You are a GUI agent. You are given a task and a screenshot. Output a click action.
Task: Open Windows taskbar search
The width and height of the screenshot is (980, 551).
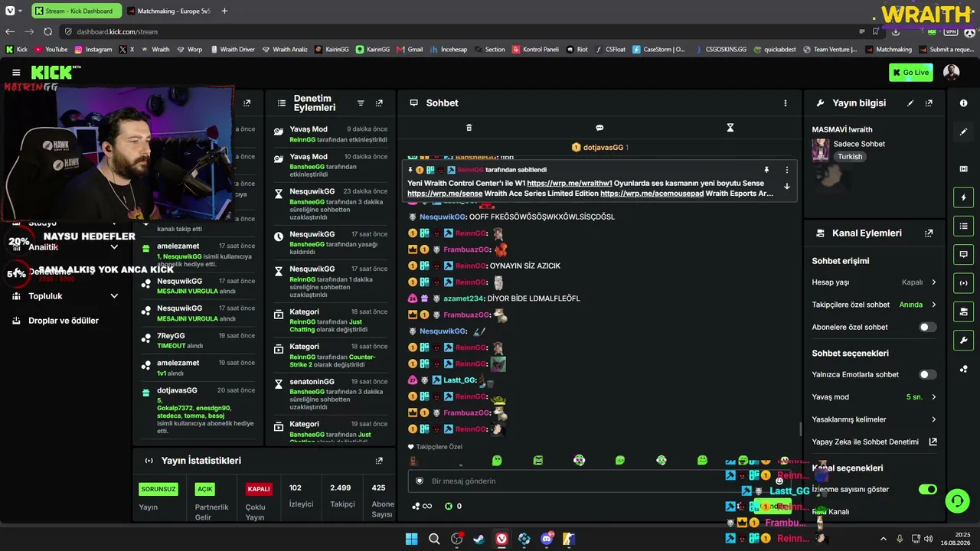(434, 539)
